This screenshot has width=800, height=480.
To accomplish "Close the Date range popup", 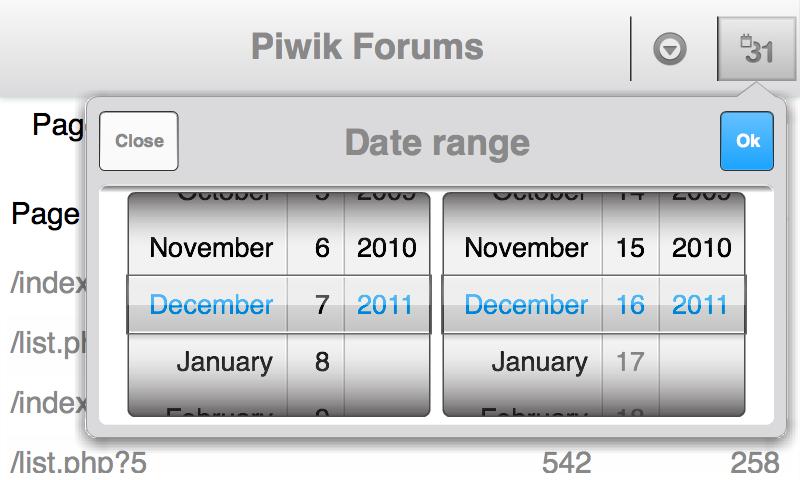I will tap(139, 141).
